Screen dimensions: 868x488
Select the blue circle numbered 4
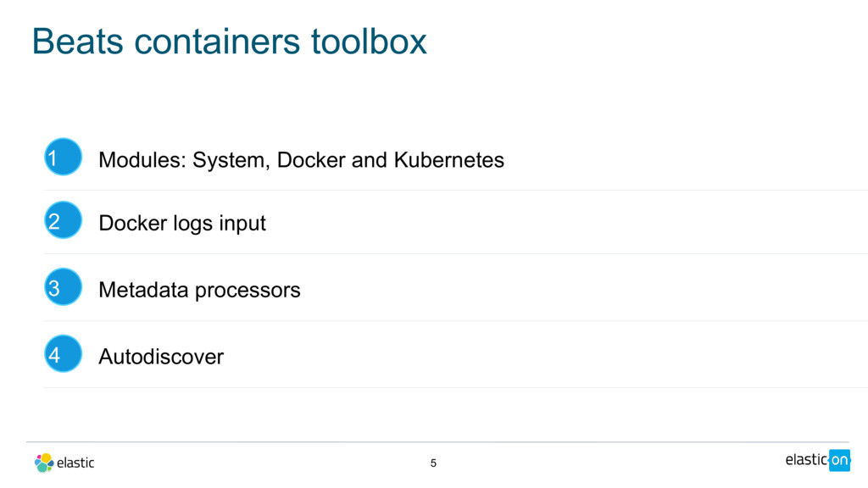[x=63, y=355]
